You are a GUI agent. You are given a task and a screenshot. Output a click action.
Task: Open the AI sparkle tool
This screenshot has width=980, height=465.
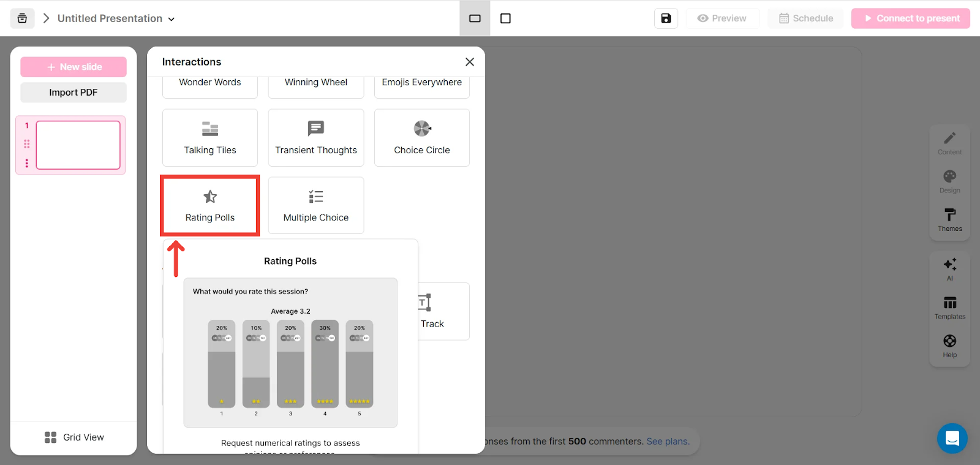(950, 270)
